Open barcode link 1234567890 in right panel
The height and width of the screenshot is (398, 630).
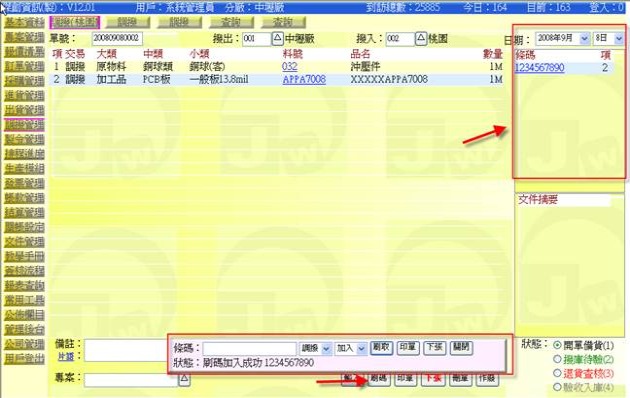pyautogui.click(x=540, y=67)
